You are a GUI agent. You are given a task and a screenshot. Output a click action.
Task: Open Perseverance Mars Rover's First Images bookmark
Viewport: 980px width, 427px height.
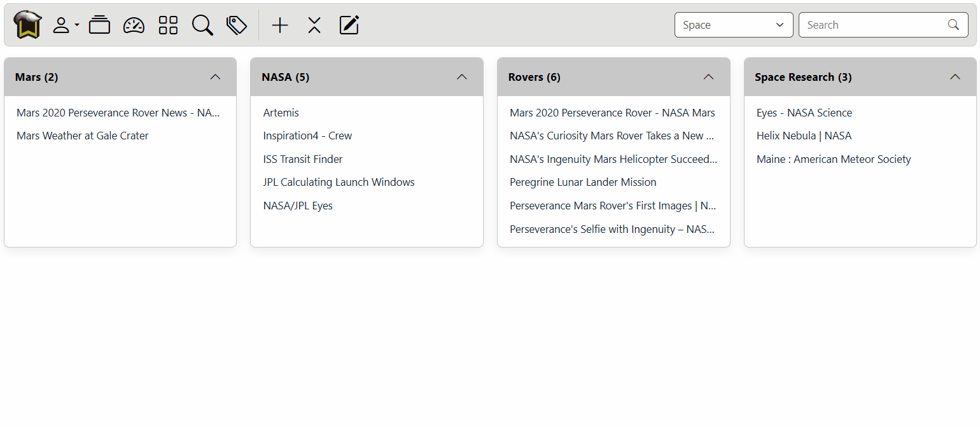coord(613,206)
